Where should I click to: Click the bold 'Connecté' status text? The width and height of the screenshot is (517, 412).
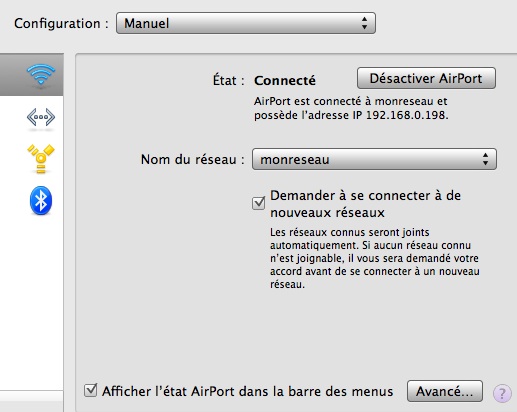click(x=285, y=80)
